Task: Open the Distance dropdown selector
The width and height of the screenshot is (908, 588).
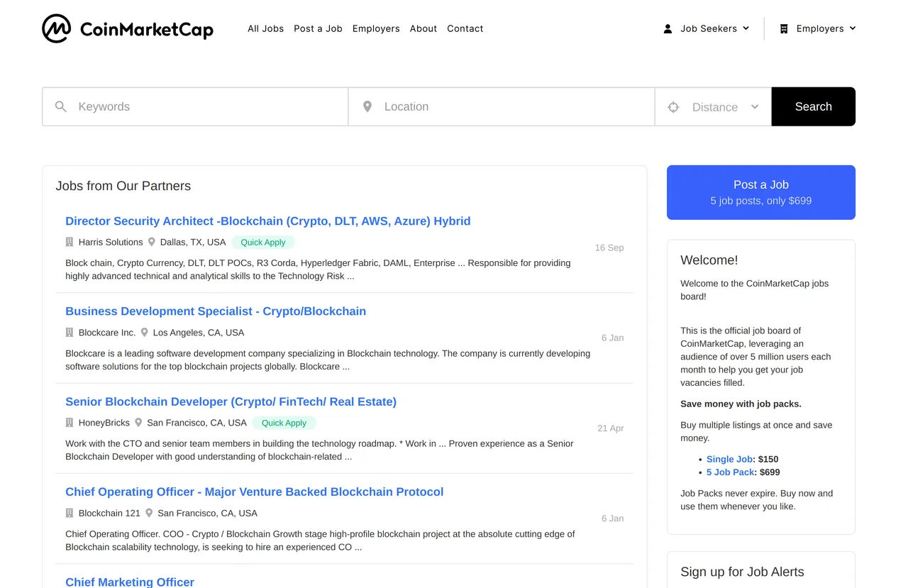Action: pos(713,107)
